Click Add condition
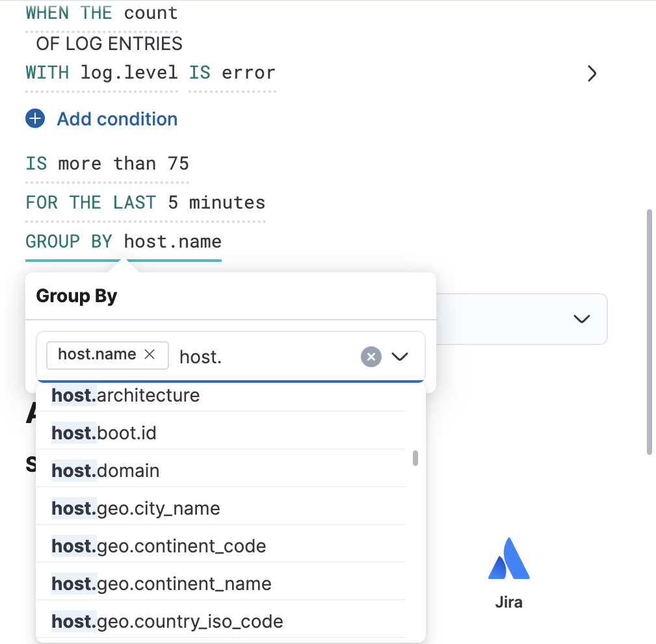Image resolution: width=656 pixels, height=644 pixels. [x=117, y=118]
